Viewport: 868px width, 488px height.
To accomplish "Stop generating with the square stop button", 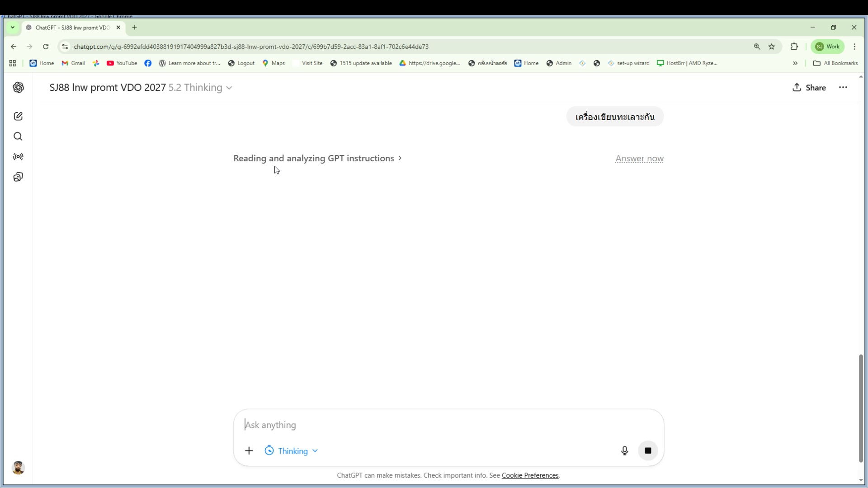I will 648,450.
